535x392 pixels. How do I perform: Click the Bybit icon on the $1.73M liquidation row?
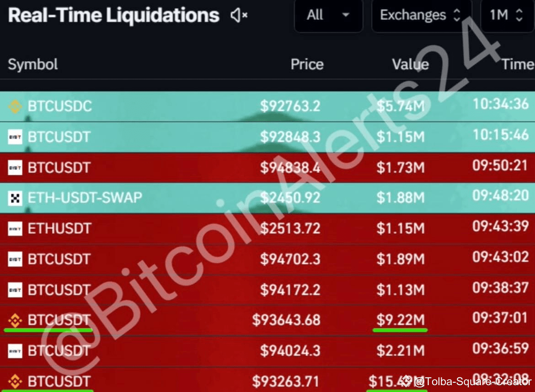15,167
